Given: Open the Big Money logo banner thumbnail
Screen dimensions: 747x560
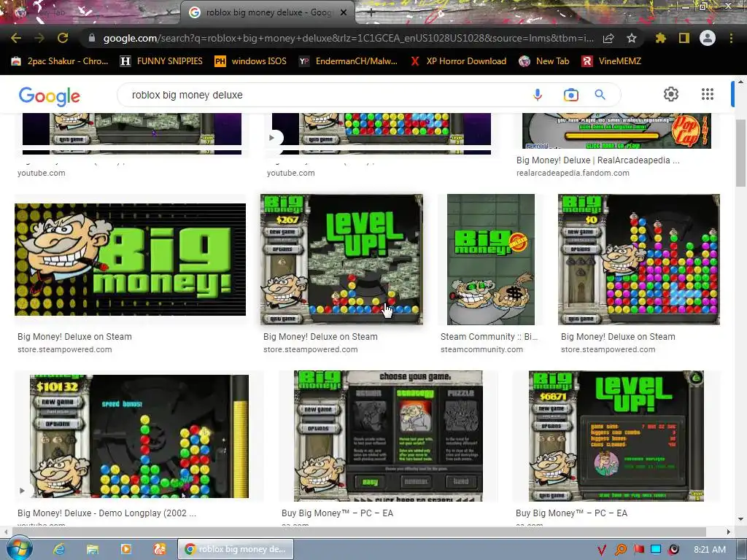Looking at the screenshot, I should tap(130, 260).
